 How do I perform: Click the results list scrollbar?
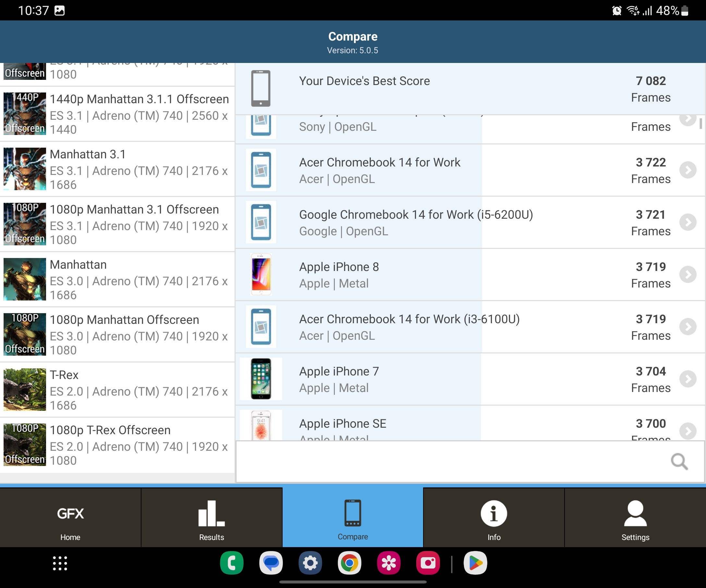[x=700, y=123]
